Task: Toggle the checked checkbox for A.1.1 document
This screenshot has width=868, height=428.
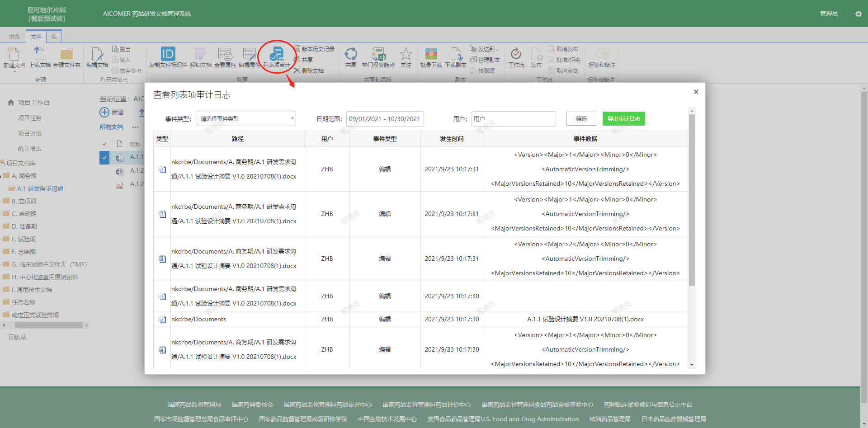Action: pos(104,157)
